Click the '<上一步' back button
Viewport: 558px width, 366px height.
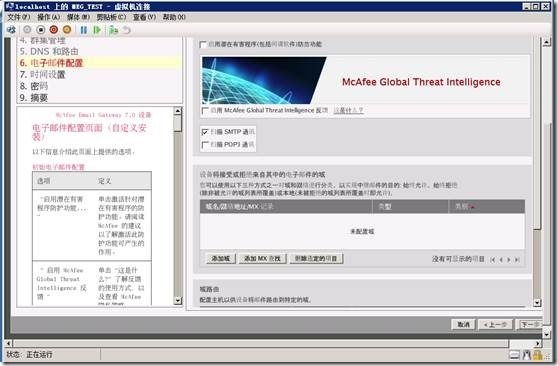(x=495, y=324)
